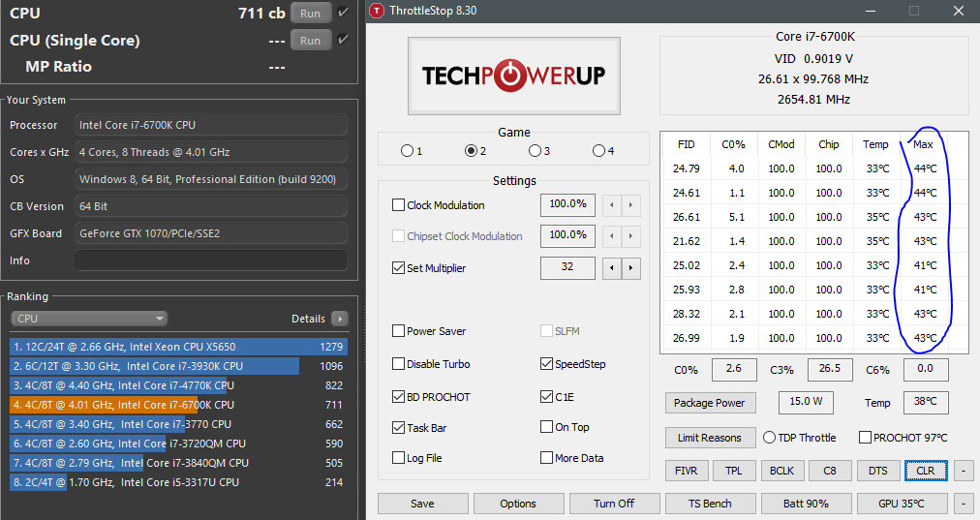Increase Clock Modulation with right arrow
Viewport: 980px width, 520px height.
(x=630, y=205)
